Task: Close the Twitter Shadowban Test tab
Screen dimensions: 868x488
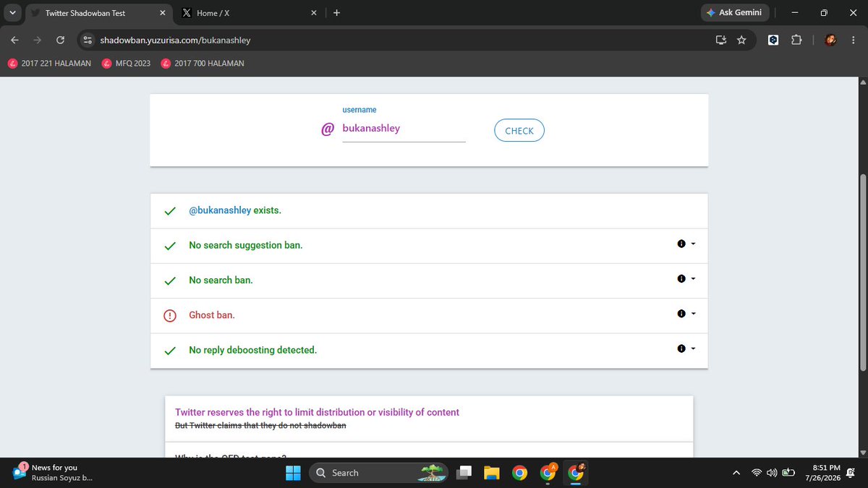Action: click(163, 13)
